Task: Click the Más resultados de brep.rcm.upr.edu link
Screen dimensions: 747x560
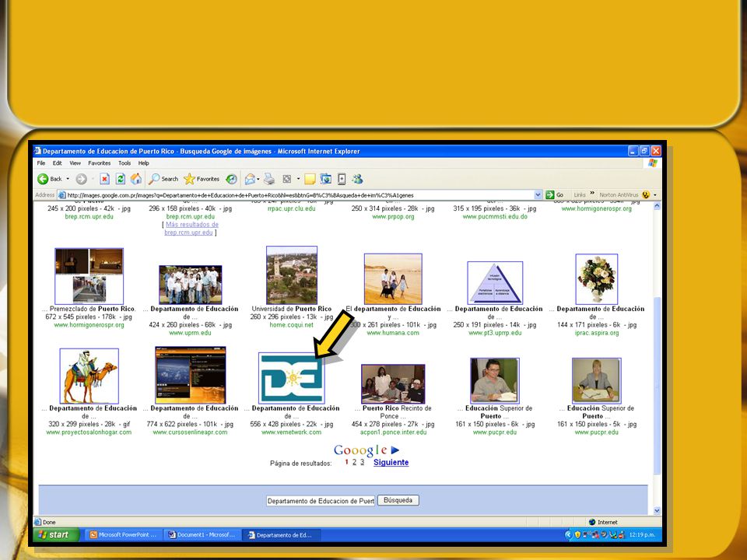Action: [x=191, y=229]
